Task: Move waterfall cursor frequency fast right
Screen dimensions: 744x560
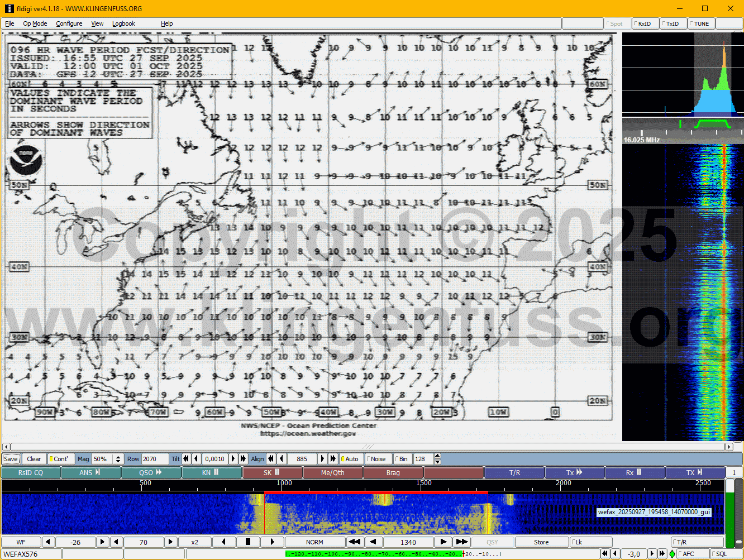Action: 461,542
